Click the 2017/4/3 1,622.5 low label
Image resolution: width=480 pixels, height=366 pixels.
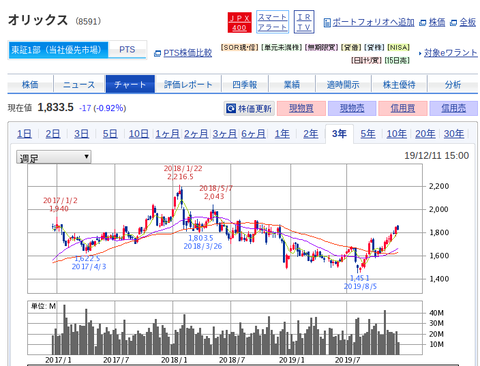click(x=89, y=263)
